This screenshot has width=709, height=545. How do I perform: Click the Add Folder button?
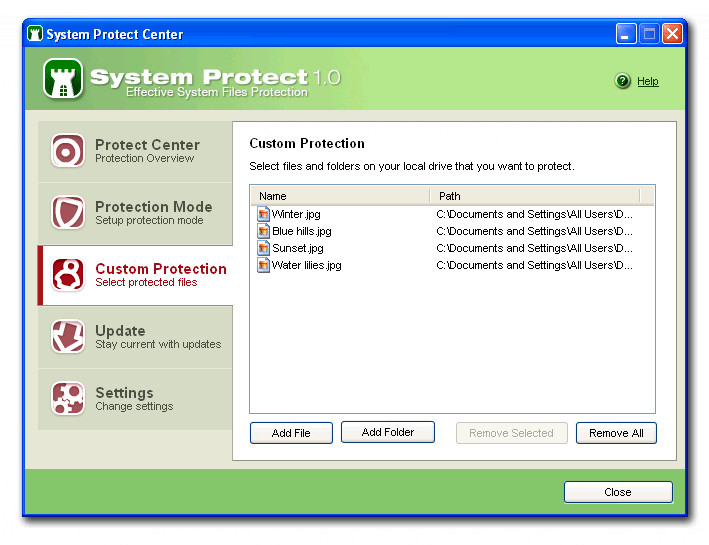point(388,432)
